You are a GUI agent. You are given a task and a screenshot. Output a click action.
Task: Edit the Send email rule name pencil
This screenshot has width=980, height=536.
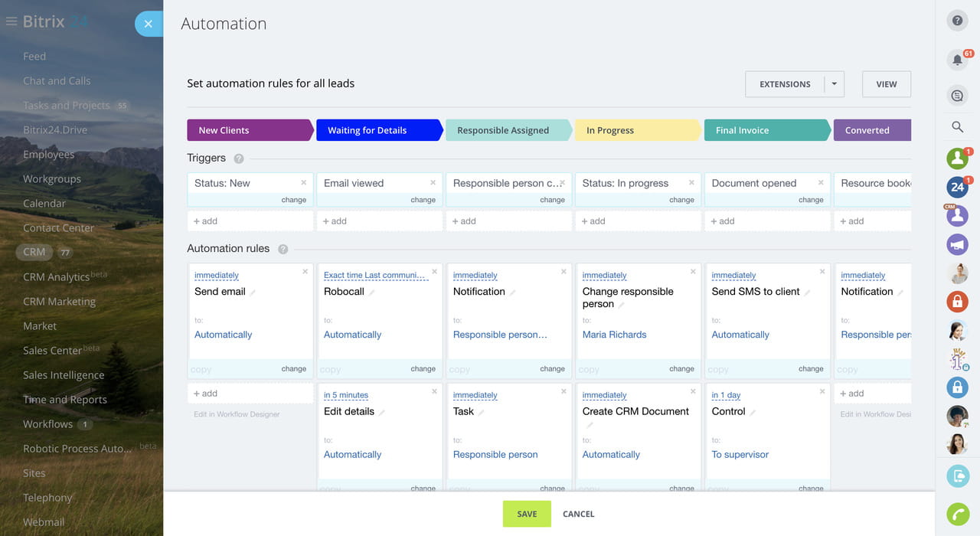click(x=253, y=293)
